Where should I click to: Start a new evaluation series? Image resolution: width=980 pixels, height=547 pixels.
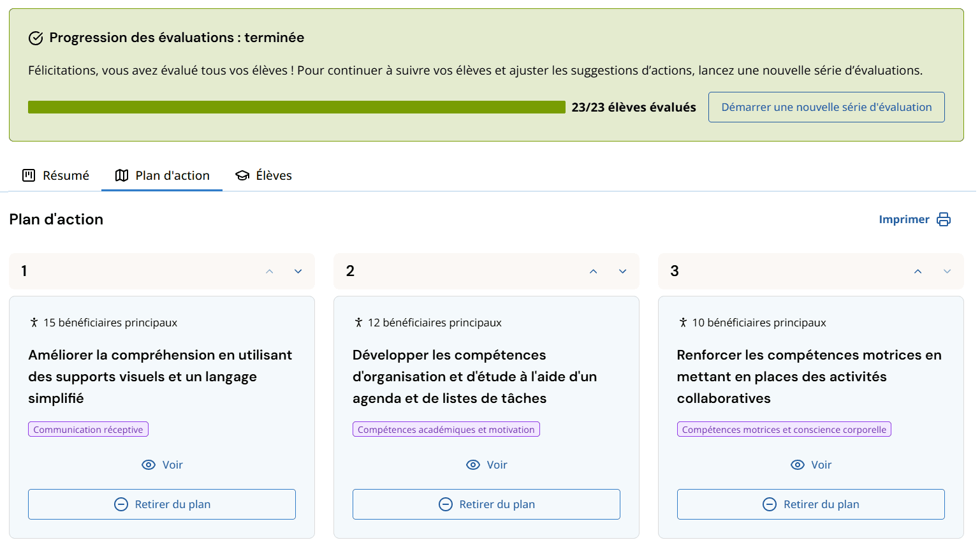pyautogui.click(x=826, y=106)
